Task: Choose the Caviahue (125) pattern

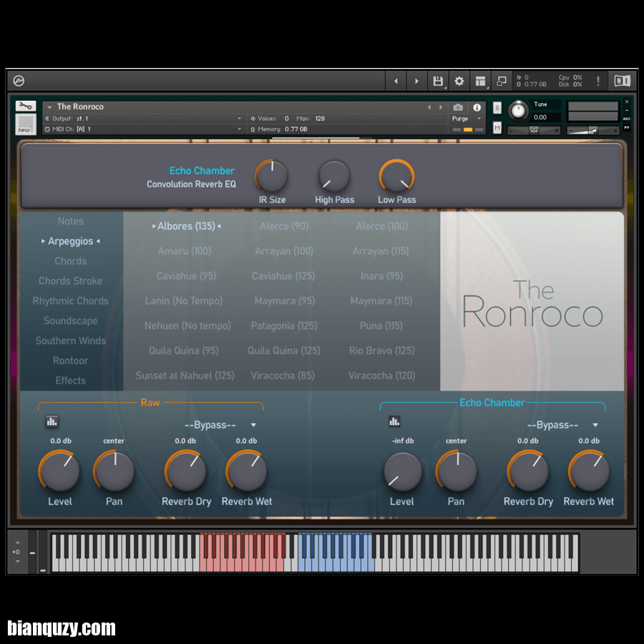Action: coord(283,276)
